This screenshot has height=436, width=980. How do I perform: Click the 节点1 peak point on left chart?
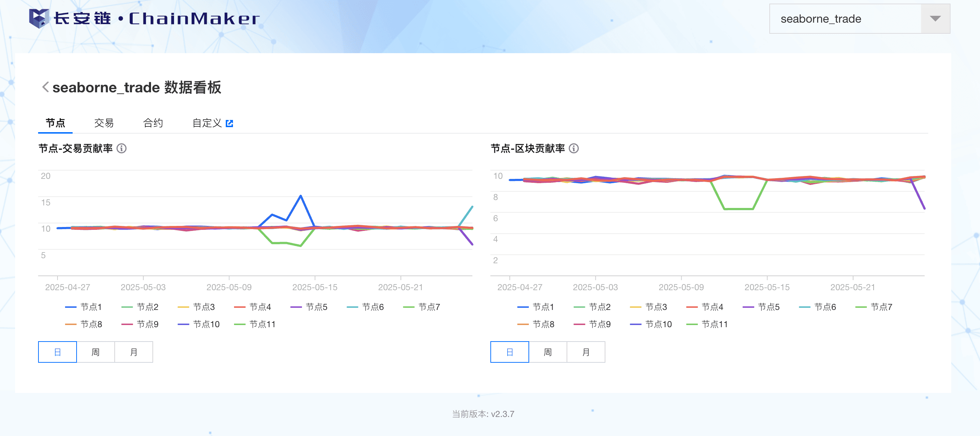pos(301,196)
